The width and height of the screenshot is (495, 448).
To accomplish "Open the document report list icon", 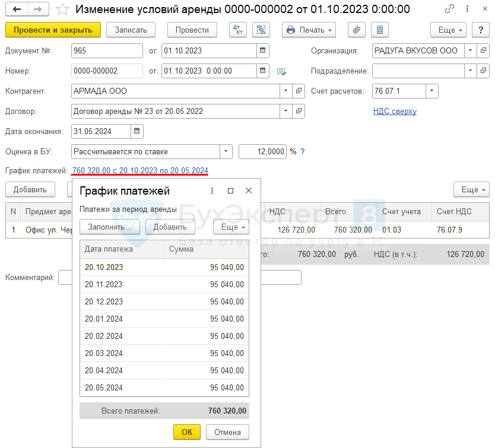I will point(380,30).
